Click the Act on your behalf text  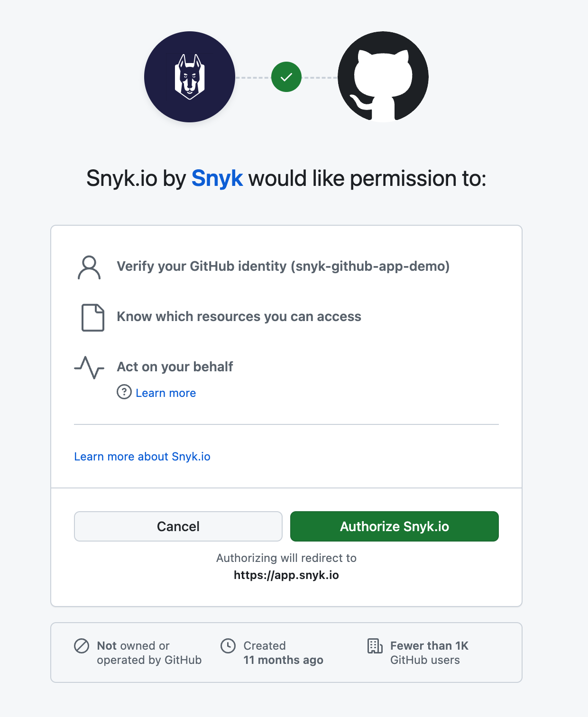click(x=175, y=367)
